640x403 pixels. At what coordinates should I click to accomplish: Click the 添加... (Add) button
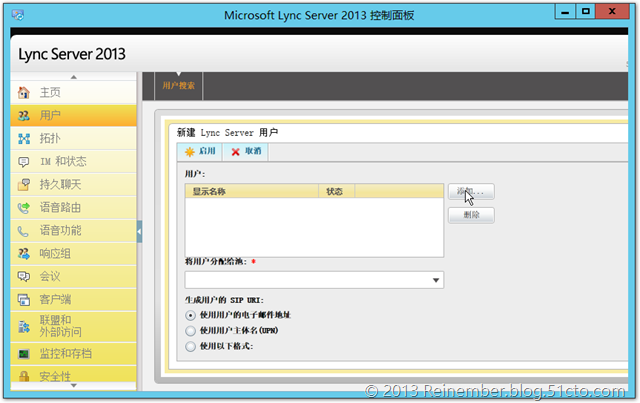pos(470,191)
